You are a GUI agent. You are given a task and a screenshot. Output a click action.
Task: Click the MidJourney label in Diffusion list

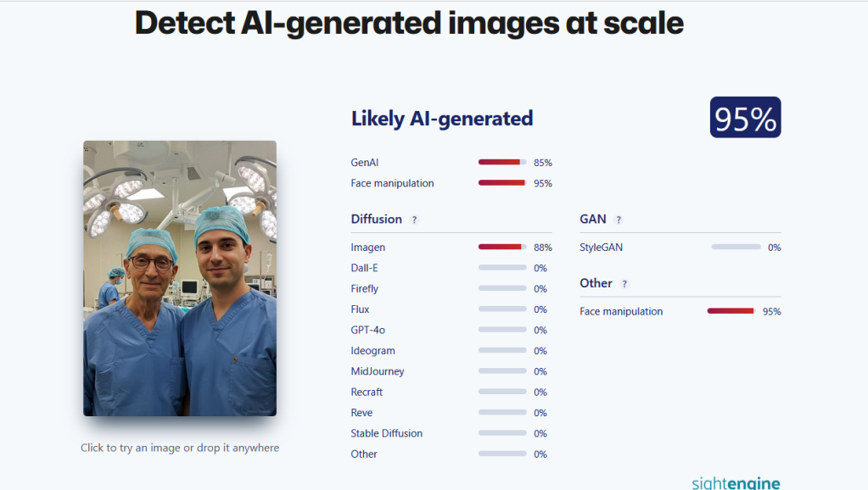(x=378, y=371)
